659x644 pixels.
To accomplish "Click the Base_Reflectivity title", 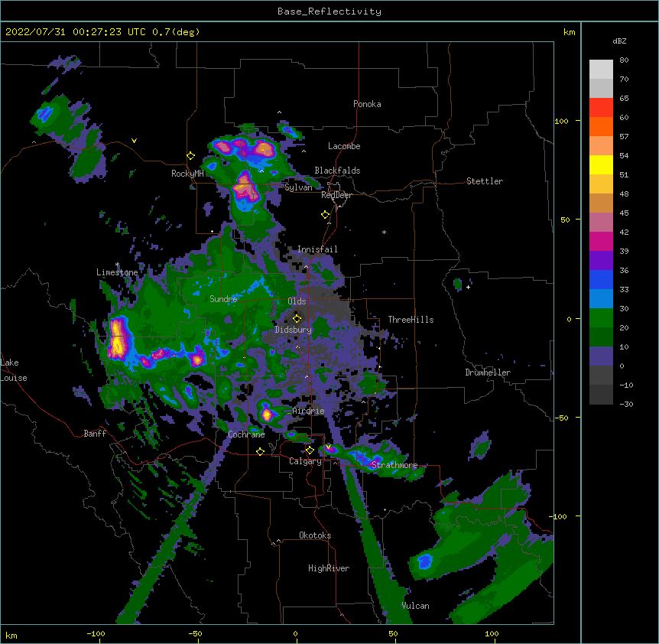I will coord(329,11).
